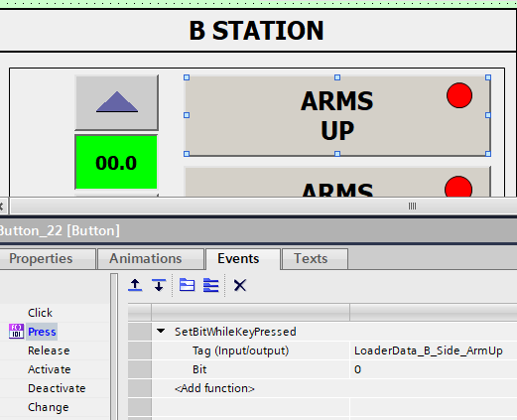Screen dimensions: 517x420
Task: Move function up with the up-arrow icon
Action: (135, 285)
